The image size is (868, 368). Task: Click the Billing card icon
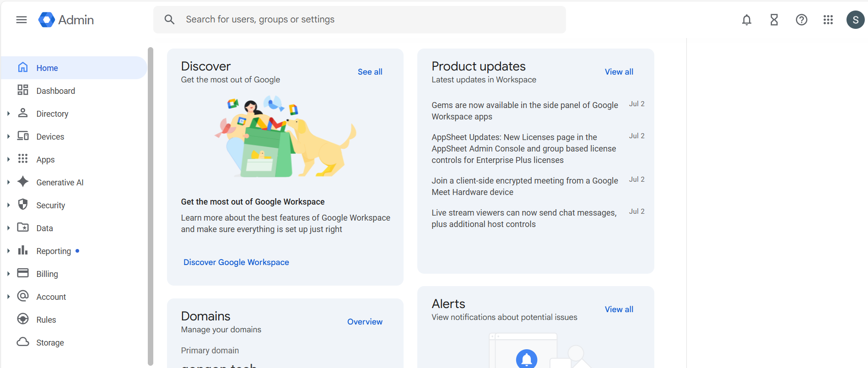click(23, 273)
